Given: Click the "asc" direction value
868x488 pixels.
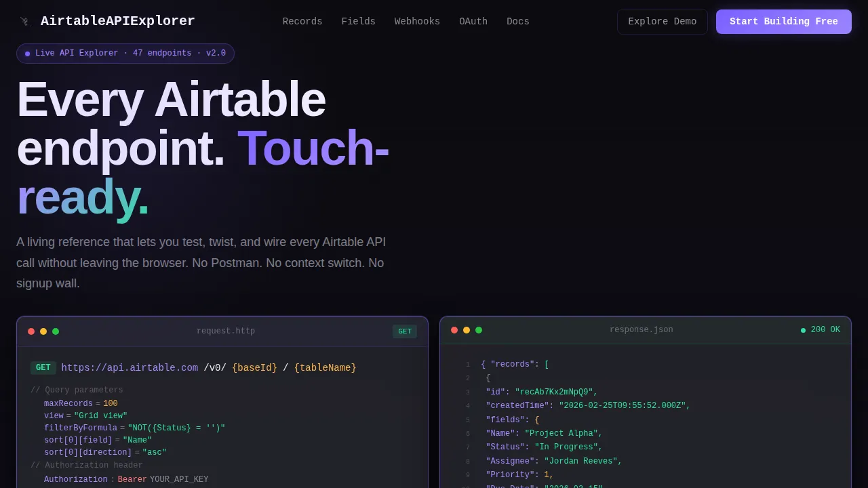Looking at the screenshot, I should point(155,453).
